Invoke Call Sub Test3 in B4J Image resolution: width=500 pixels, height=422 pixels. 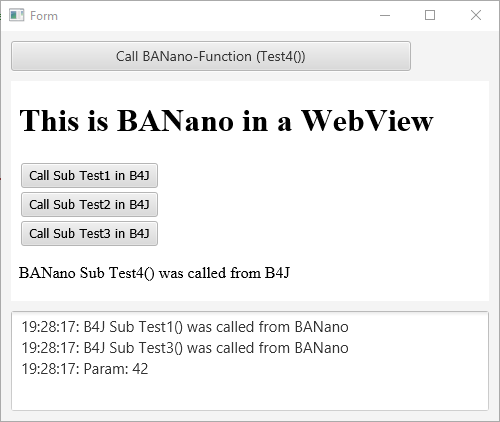point(89,233)
